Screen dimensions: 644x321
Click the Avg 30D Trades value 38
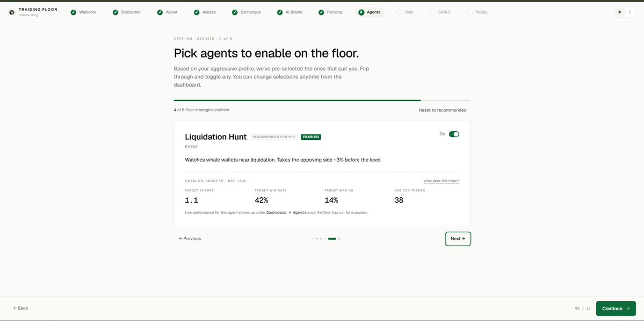click(399, 200)
